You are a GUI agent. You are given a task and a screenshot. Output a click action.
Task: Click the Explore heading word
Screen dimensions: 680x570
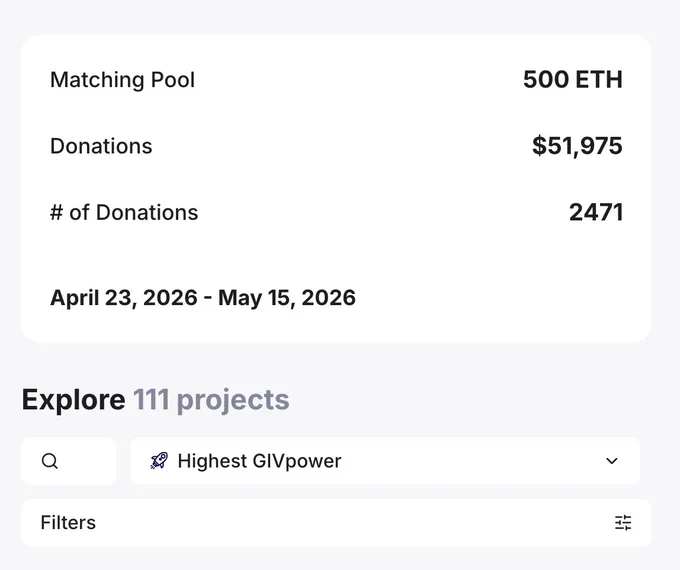[73, 400]
